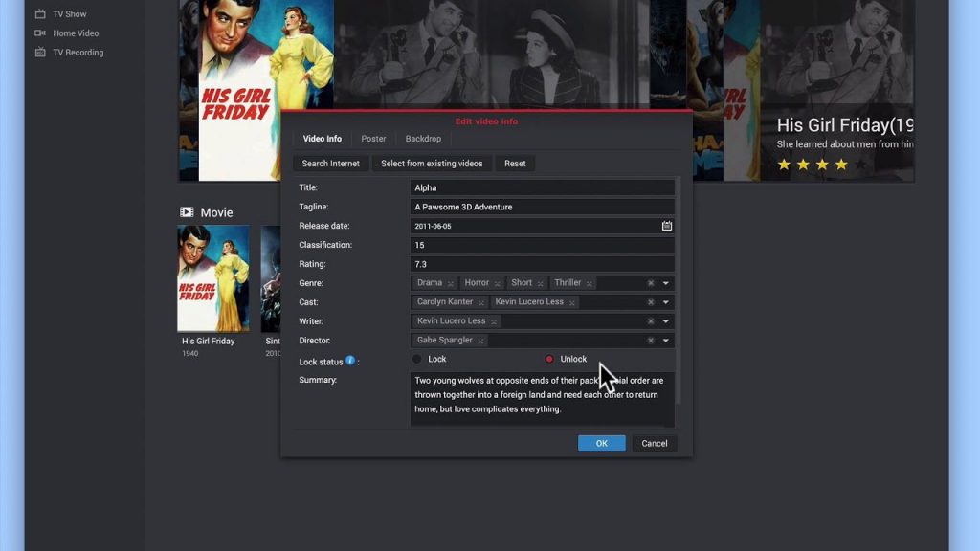Remove Carolyn Kanter from the cast
The width and height of the screenshot is (980, 551).
(481, 303)
